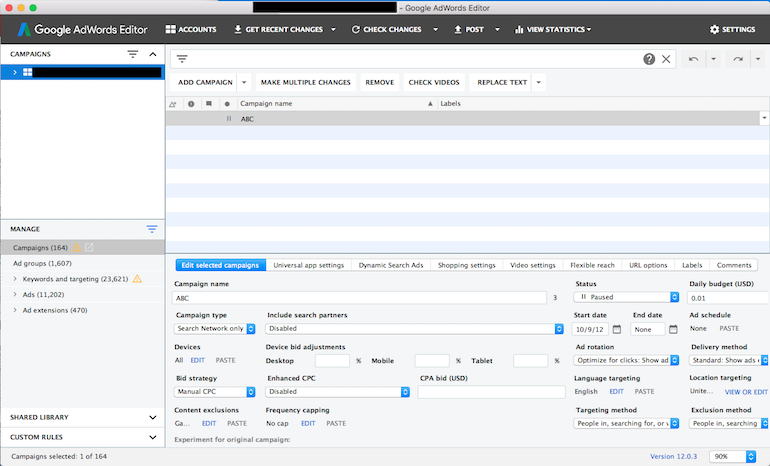Open column chooser arrow at table right
Screen dimensions: 770x466
(764, 118)
